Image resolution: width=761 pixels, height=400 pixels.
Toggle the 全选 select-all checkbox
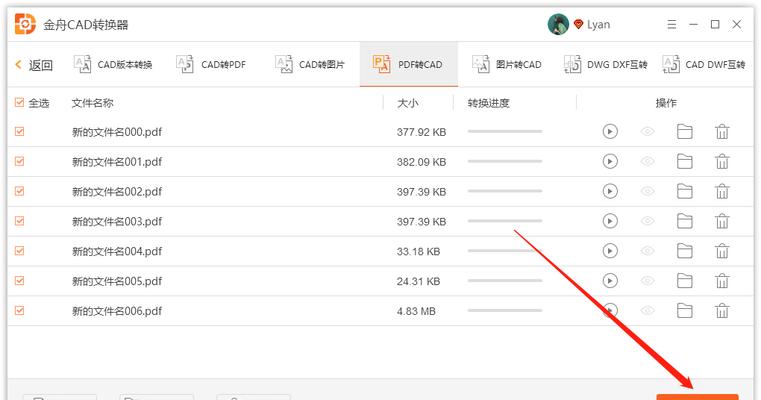(x=19, y=102)
